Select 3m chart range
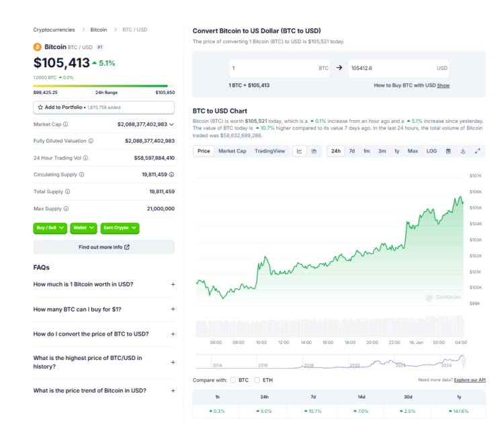Image resolution: width=504 pixels, height=423 pixels. click(x=382, y=151)
